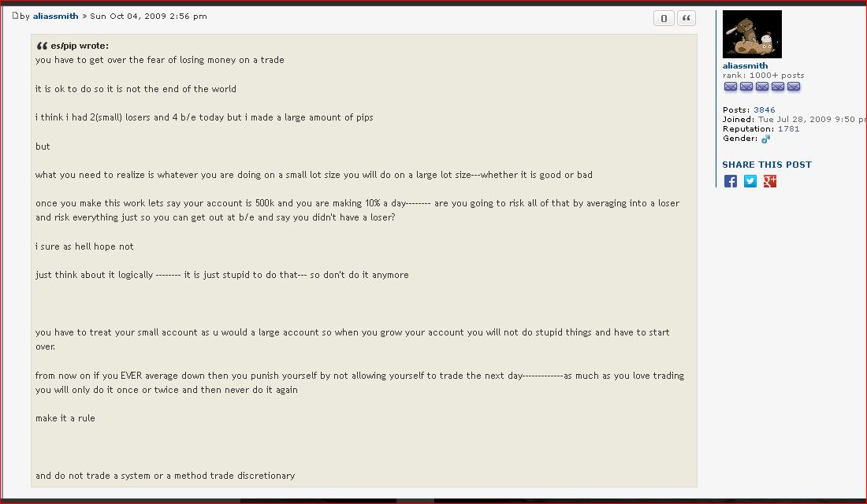The height and width of the screenshot is (504, 867).
Task: Click the reputation value 1781
Action: coord(788,129)
